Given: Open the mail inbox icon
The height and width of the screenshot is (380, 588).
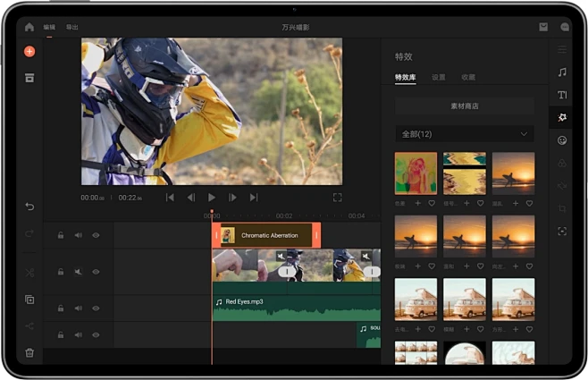Looking at the screenshot, I should click(x=543, y=28).
